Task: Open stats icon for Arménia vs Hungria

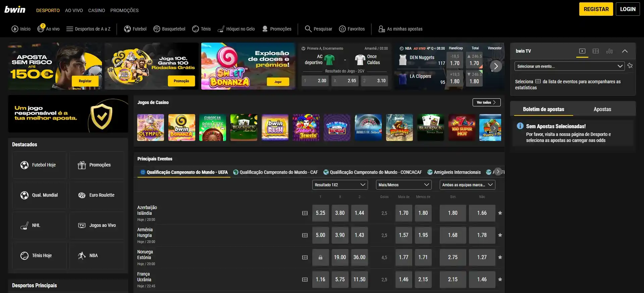Action: point(305,235)
